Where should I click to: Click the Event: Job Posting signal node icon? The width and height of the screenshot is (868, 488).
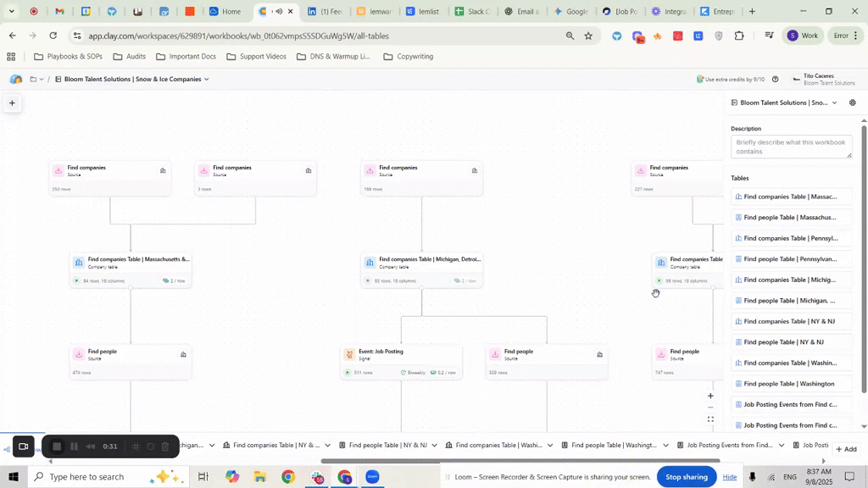(x=349, y=354)
